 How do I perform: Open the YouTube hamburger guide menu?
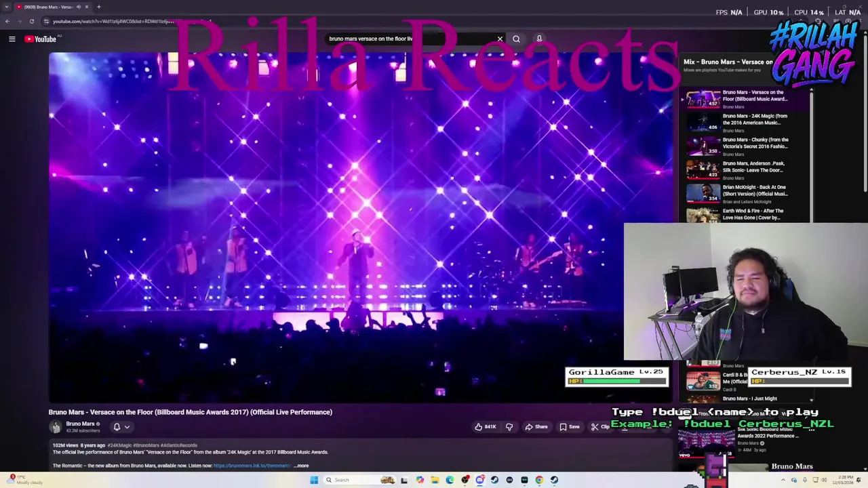12,39
